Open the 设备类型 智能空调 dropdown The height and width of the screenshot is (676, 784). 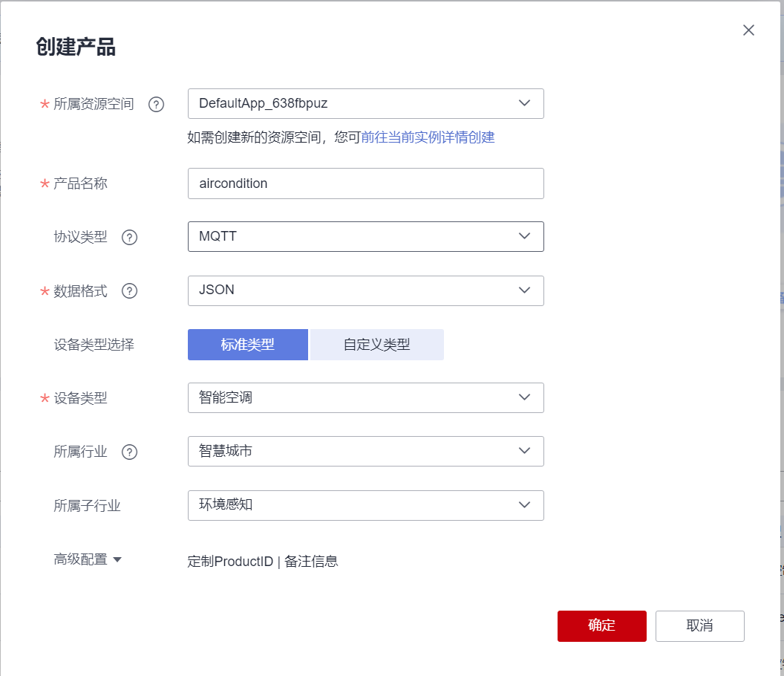[x=365, y=398]
